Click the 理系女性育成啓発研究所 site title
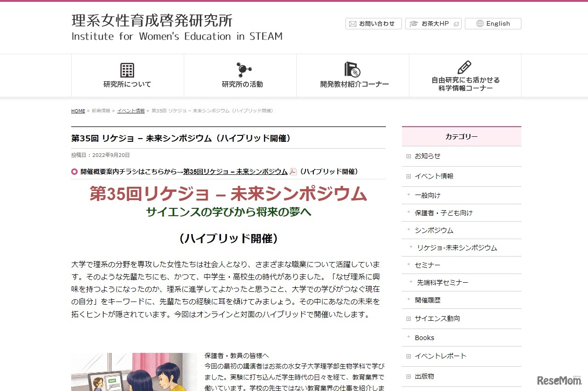 point(152,21)
